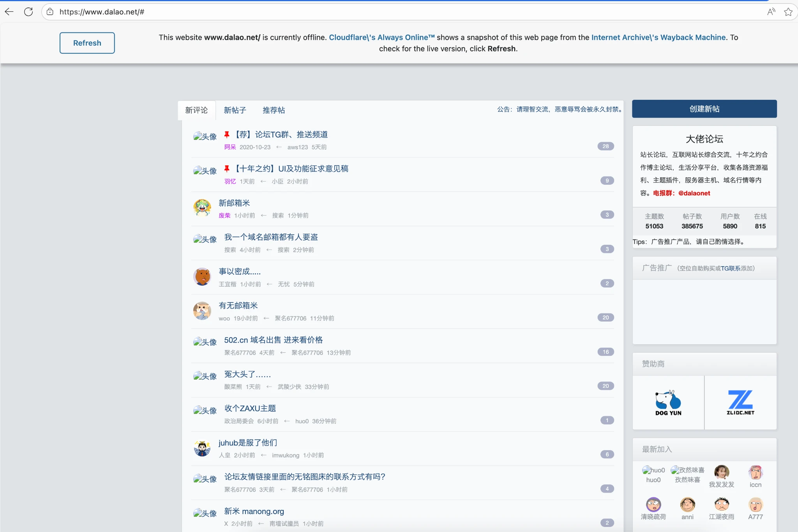The width and height of the screenshot is (798, 532).
Task: Open new member iccn avatar
Action: coord(756,472)
